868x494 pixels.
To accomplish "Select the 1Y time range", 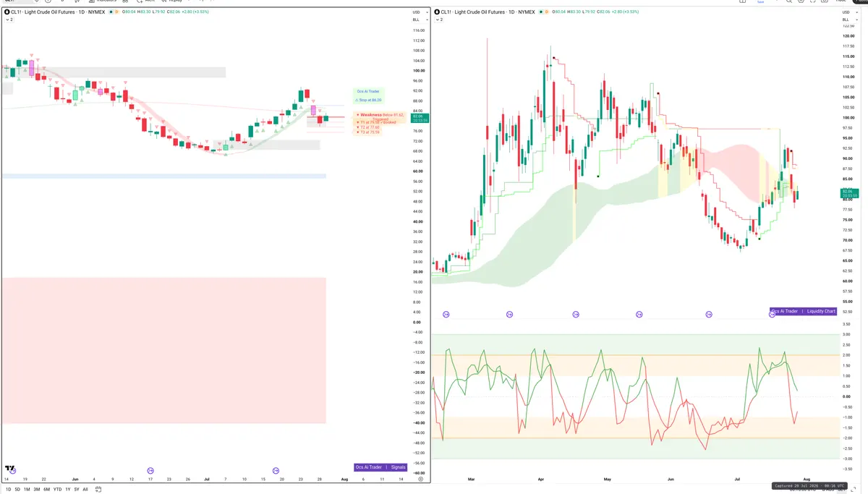I will tap(67, 489).
